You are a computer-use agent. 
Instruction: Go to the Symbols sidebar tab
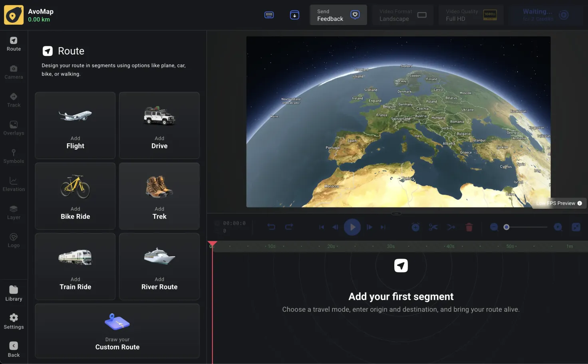[14, 156]
